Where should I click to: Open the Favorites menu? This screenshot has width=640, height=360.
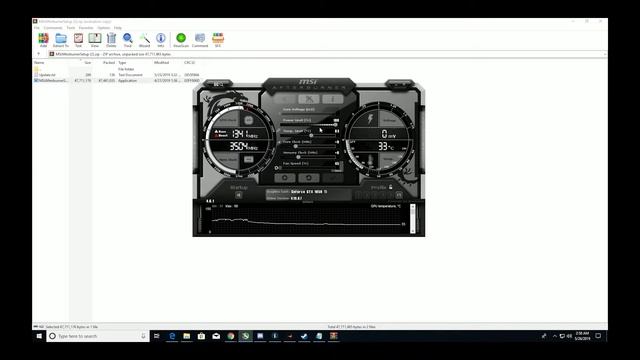pyautogui.click(x=86, y=28)
